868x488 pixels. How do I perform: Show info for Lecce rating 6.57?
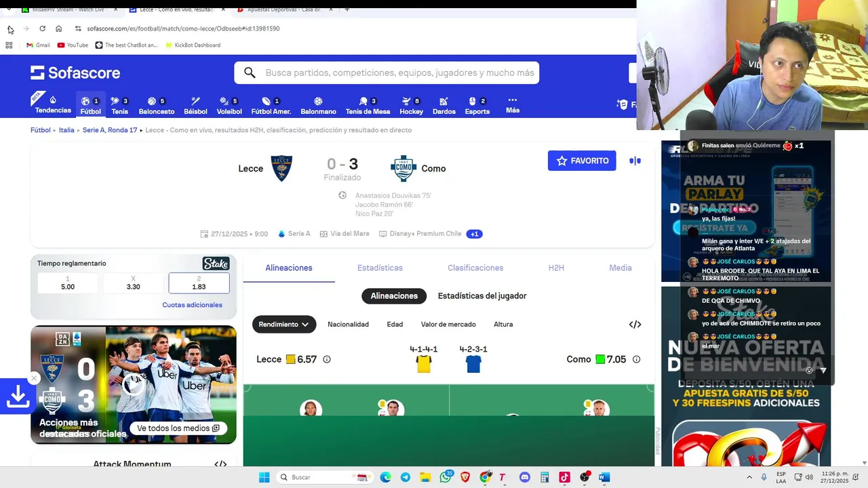pos(327,360)
